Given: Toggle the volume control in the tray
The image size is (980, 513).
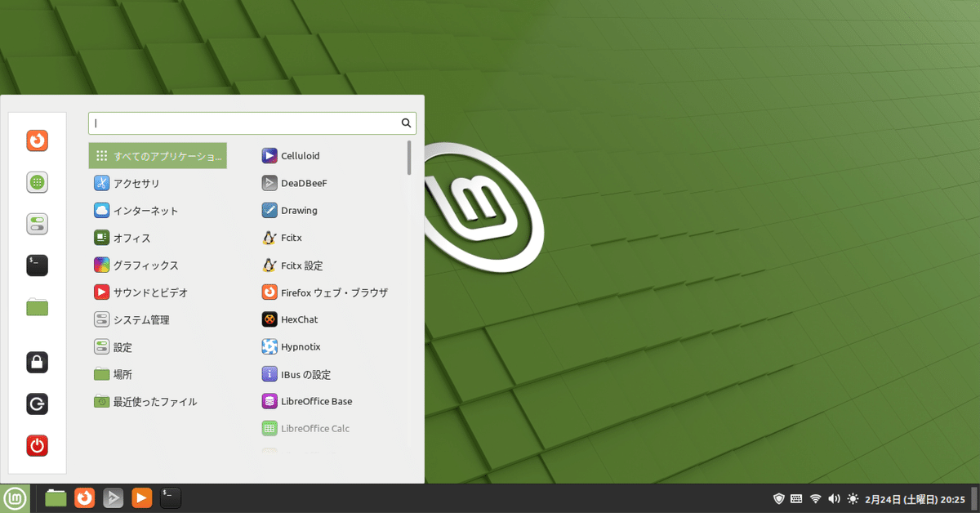Looking at the screenshot, I should 834,498.
